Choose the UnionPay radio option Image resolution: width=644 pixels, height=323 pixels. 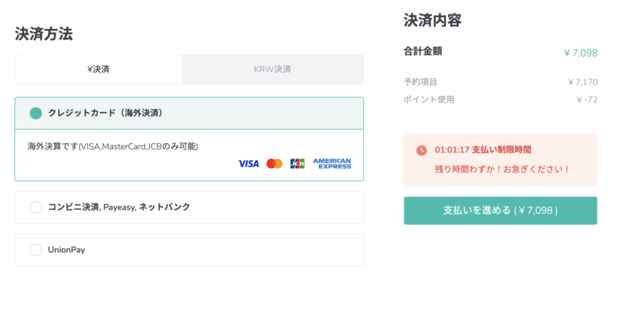click(36, 249)
